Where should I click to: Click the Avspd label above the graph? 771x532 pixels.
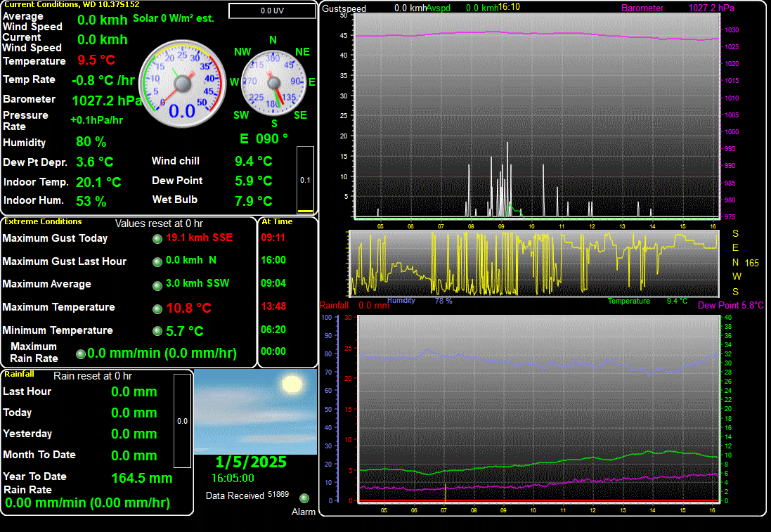point(438,8)
